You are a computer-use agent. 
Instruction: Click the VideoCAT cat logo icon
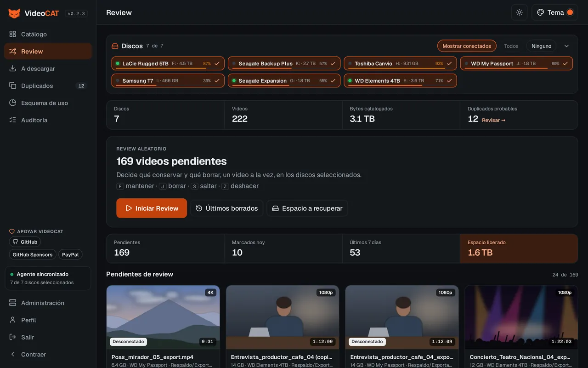tap(14, 13)
